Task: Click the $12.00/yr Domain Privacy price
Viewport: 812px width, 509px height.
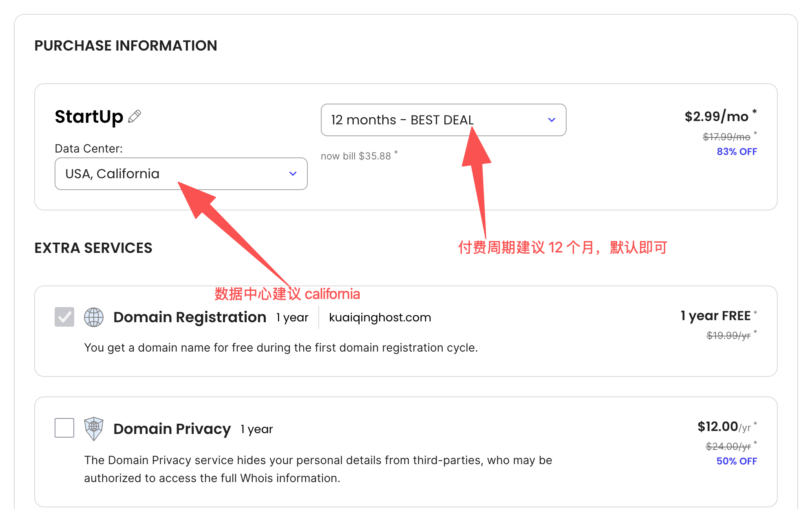Action: click(x=724, y=427)
